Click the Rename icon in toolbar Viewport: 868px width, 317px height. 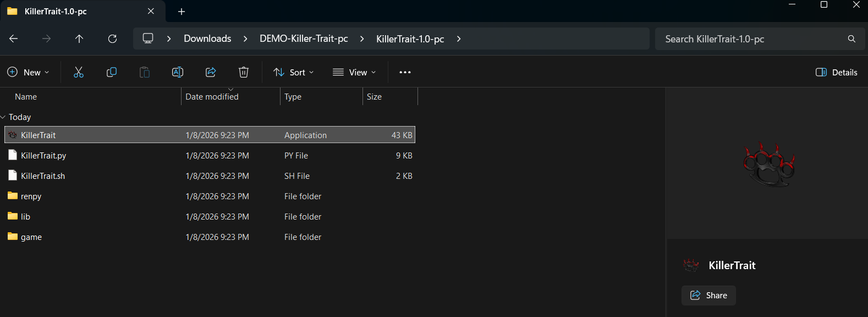click(x=178, y=72)
